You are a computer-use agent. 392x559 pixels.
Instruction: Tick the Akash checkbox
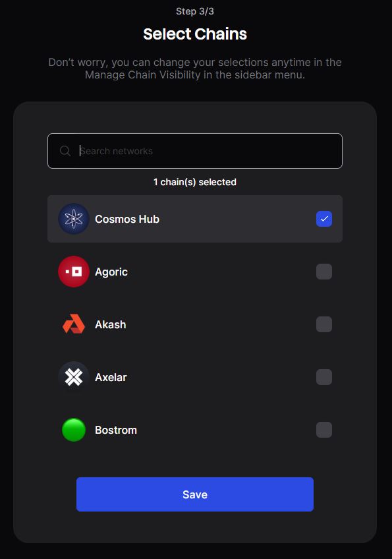324,324
